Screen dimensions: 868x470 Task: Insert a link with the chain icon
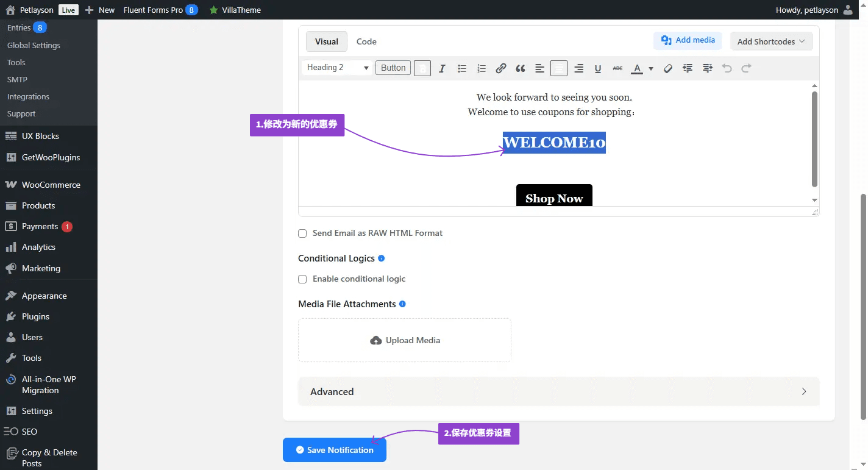pos(500,68)
